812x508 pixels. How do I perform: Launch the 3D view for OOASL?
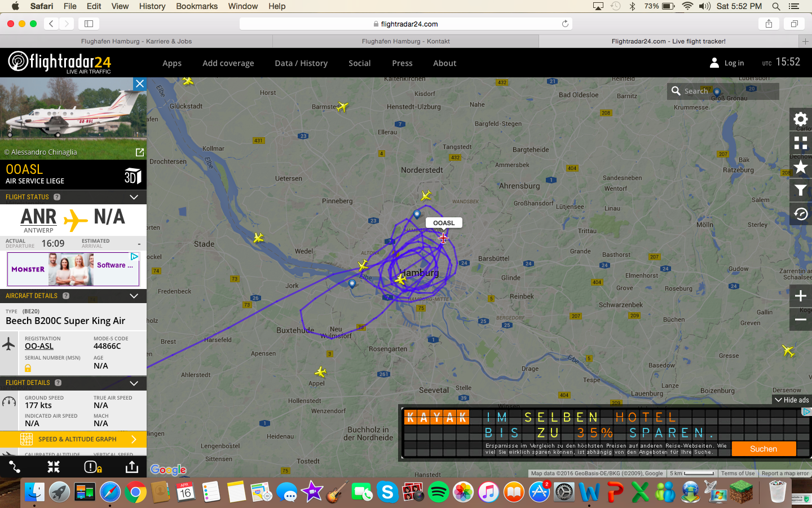click(133, 176)
